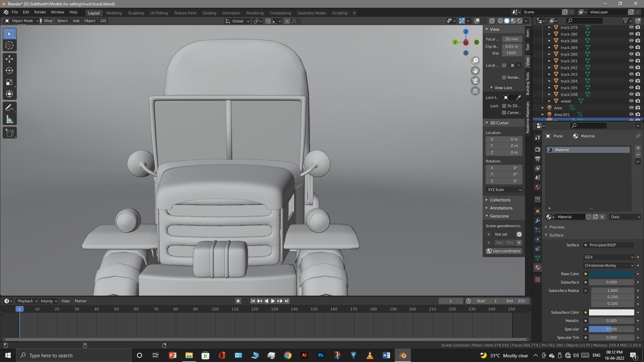Switch to Shading workspace tab

click(209, 13)
